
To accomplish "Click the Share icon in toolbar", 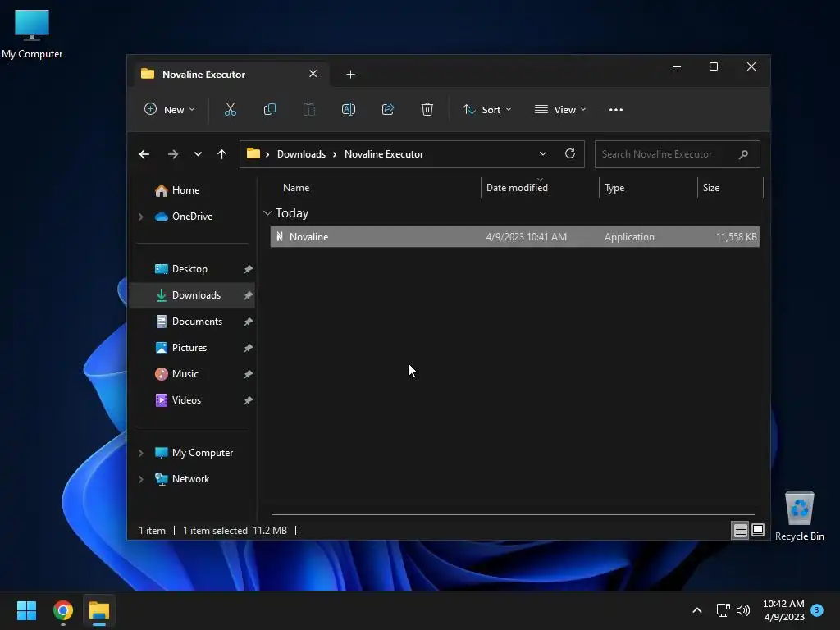I will pos(388,109).
